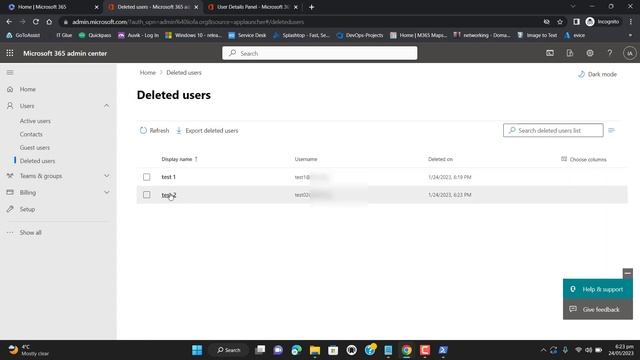Image resolution: width=640 pixels, height=360 pixels.
Task: Reload the page with browser refresh
Action: coord(36,22)
